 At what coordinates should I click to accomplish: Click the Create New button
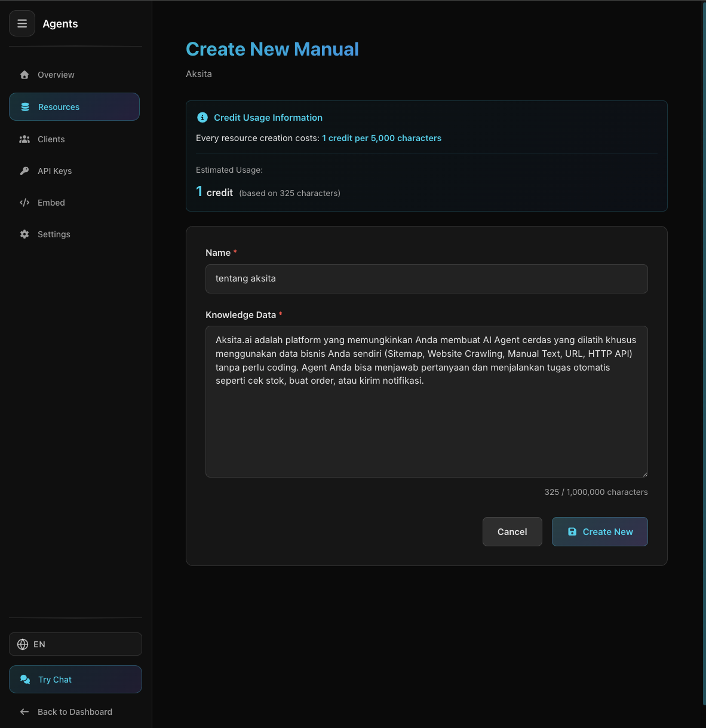[600, 531]
